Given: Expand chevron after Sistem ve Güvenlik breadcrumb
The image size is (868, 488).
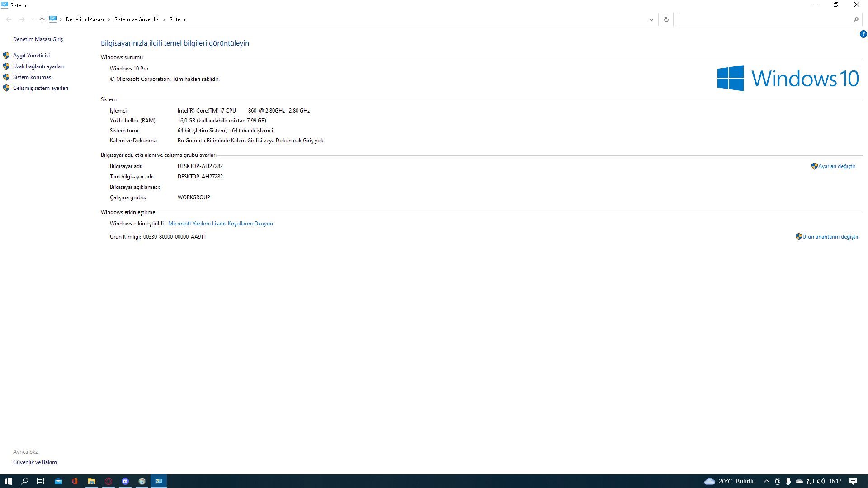Looking at the screenshot, I should [164, 19].
